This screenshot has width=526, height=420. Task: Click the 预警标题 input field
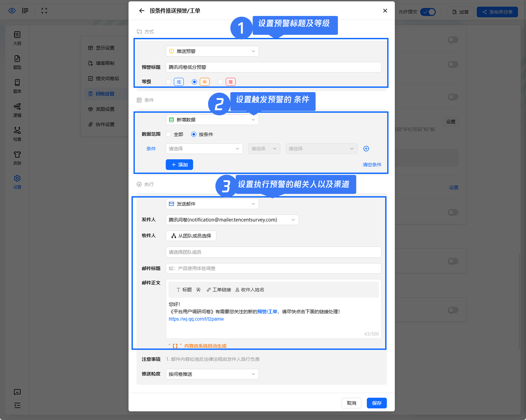coord(273,67)
